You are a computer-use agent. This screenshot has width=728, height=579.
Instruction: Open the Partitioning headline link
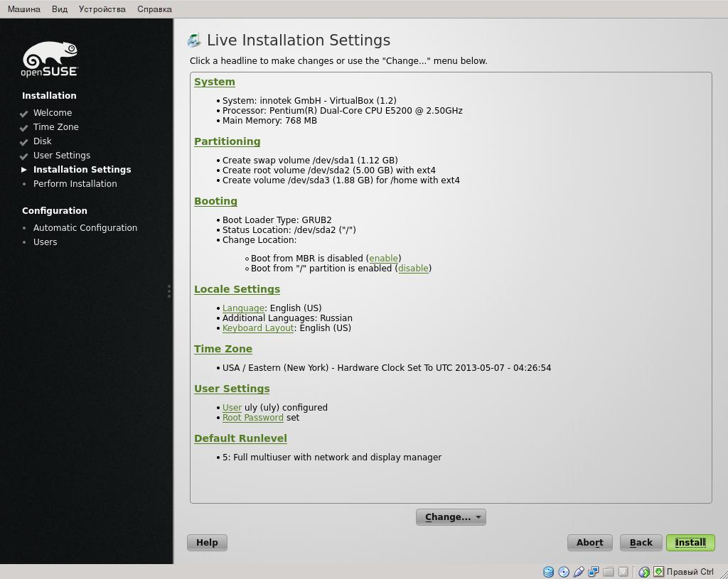click(x=227, y=141)
